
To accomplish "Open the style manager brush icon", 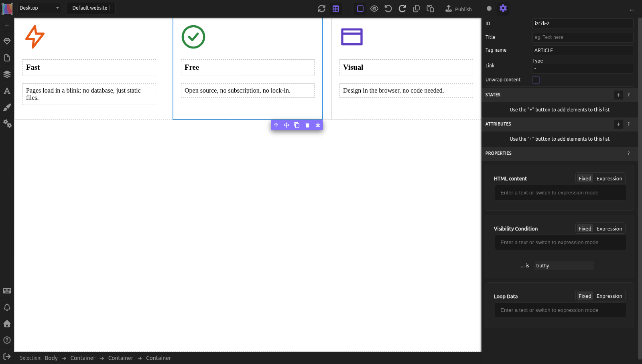I will pos(7,107).
